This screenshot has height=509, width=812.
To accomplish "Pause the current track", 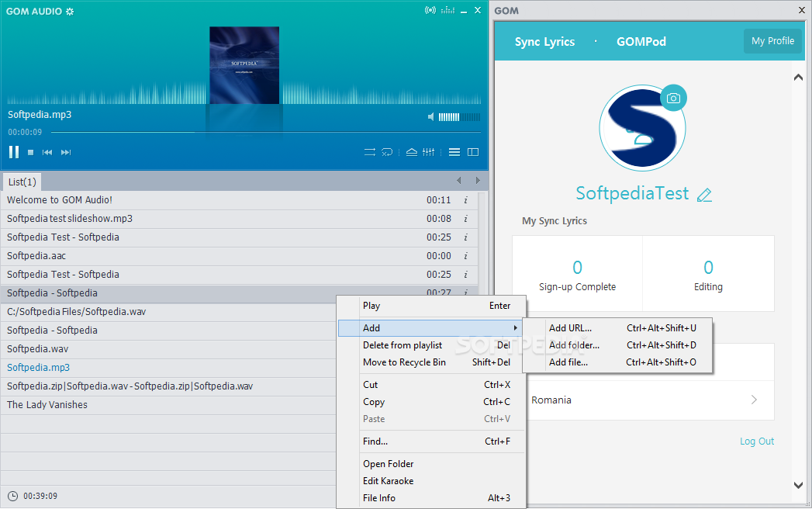I will [14, 152].
